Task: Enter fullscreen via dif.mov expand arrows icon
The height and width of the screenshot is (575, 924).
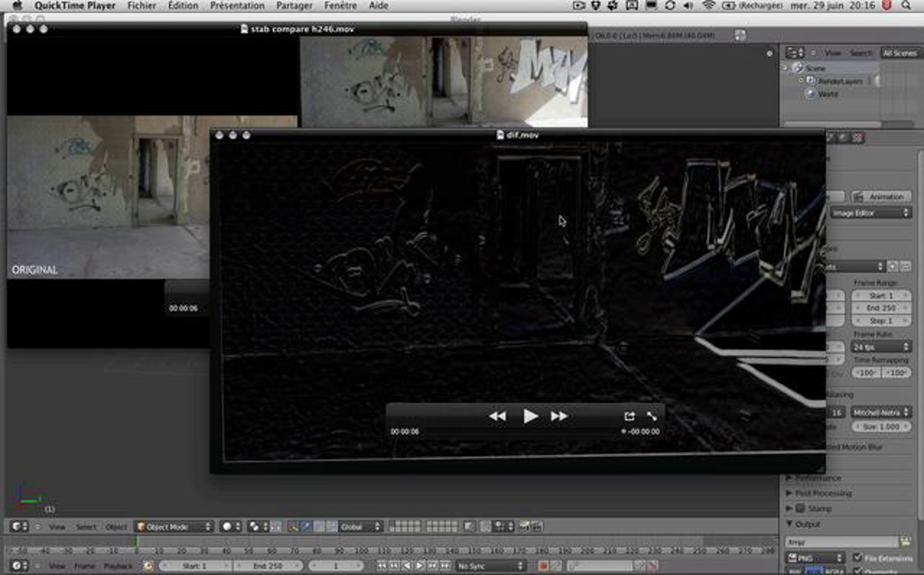Action: tap(652, 416)
